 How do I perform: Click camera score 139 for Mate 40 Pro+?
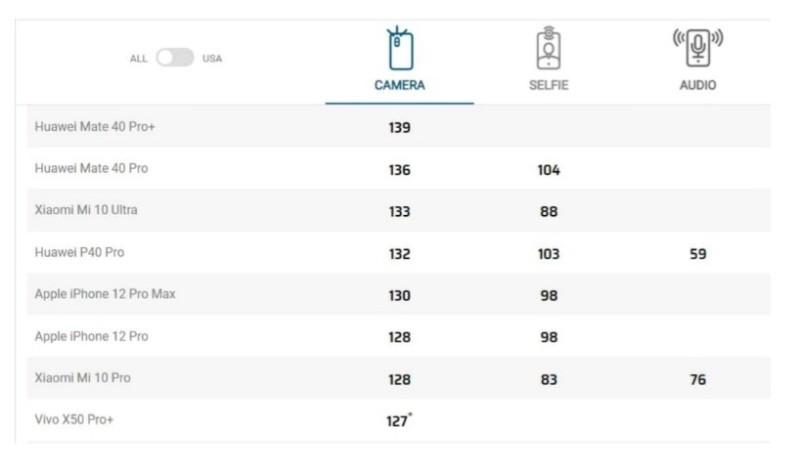(400, 128)
